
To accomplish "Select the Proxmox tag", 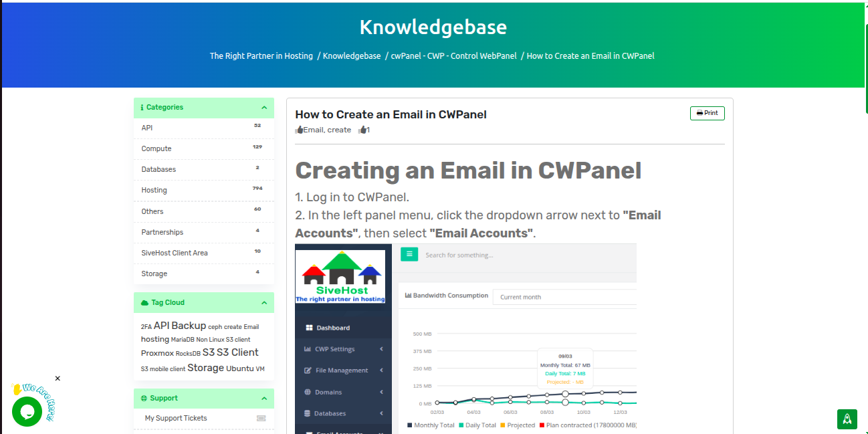I will pos(157,353).
